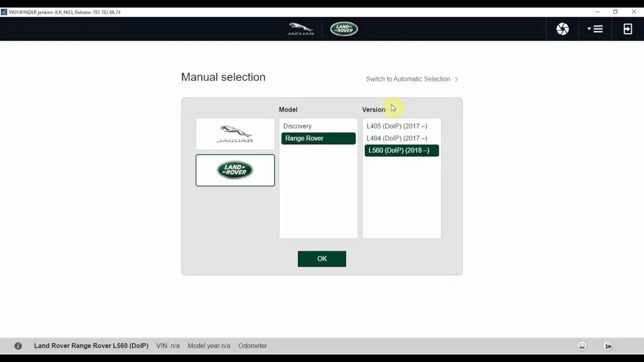This screenshot has height=362, width=644.
Task: Select Discovery in the Model list
Action: point(297,126)
